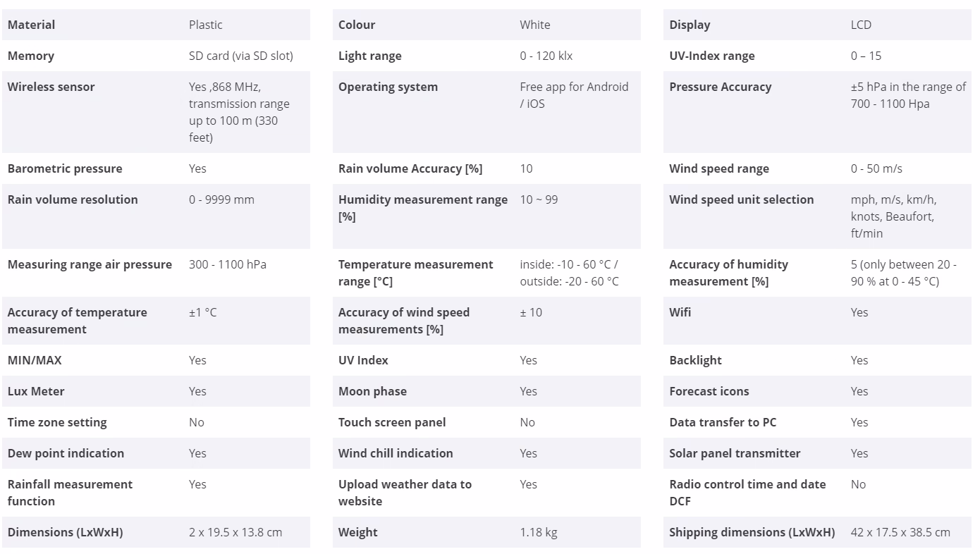This screenshot has height=554, width=980.
Task: Click the Measuring range air pressure label
Action: coord(90,264)
